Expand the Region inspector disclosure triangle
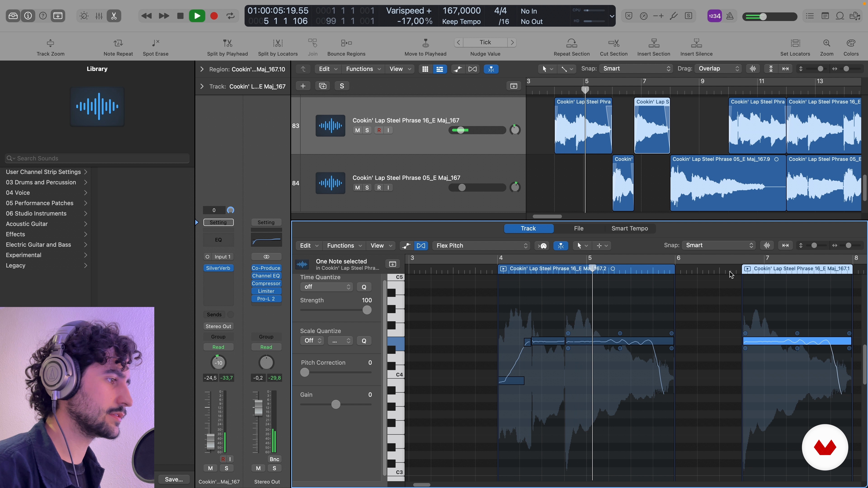Image resolution: width=868 pixels, height=488 pixels. coord(201,69)
